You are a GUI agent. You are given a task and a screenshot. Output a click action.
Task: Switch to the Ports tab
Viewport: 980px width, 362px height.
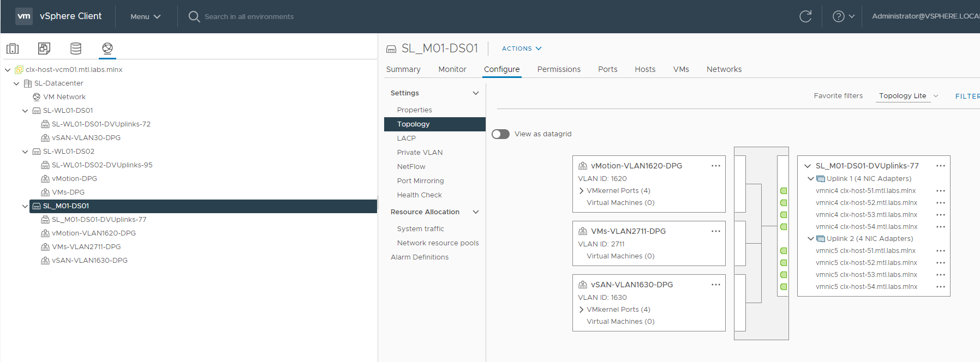608,69
